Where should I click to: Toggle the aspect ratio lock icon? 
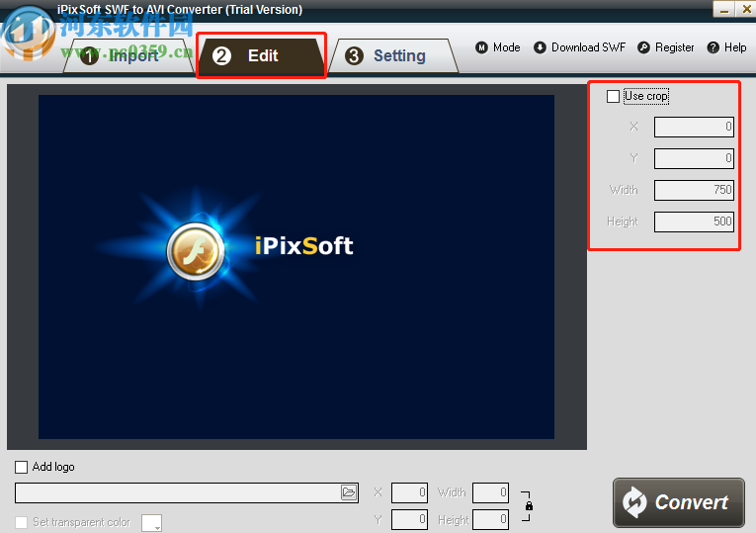(529, 506)
